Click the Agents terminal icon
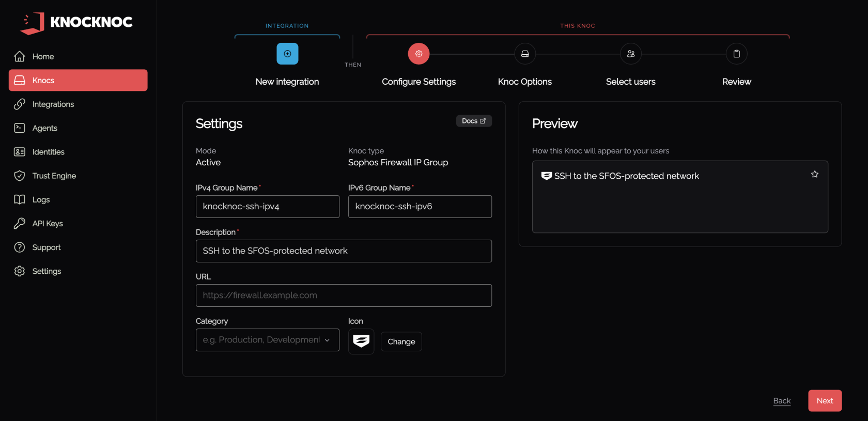The image size is (868, 421). pos(20,128)
